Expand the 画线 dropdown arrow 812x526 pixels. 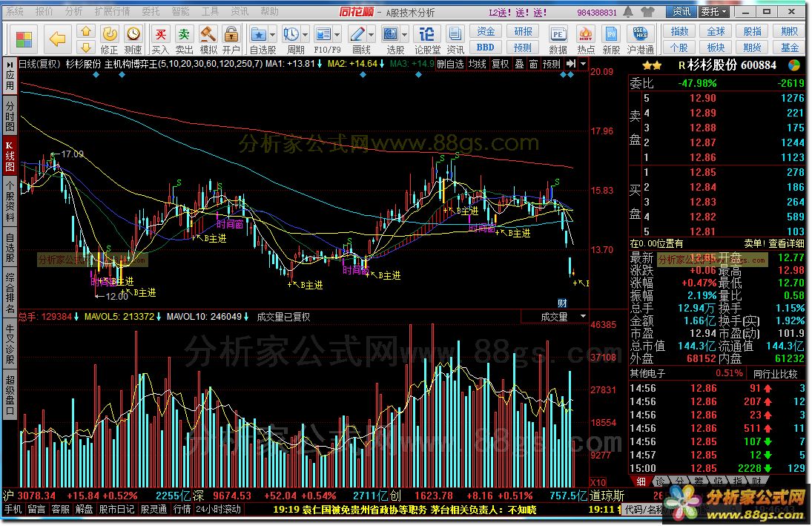pos(372,35)
